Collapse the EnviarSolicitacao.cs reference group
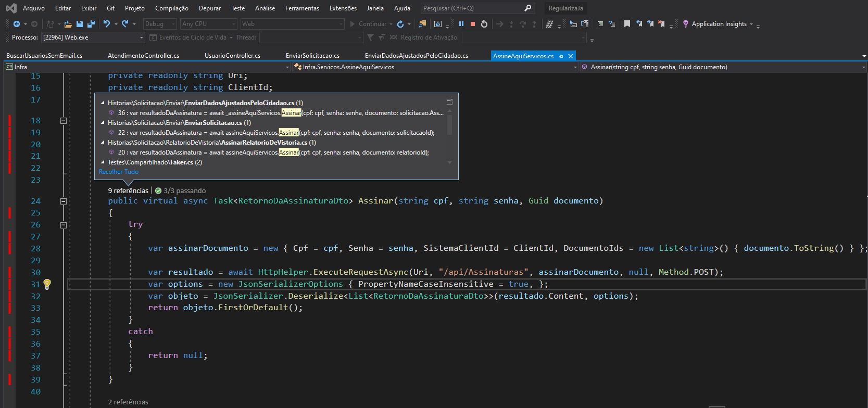 point(103,123)
